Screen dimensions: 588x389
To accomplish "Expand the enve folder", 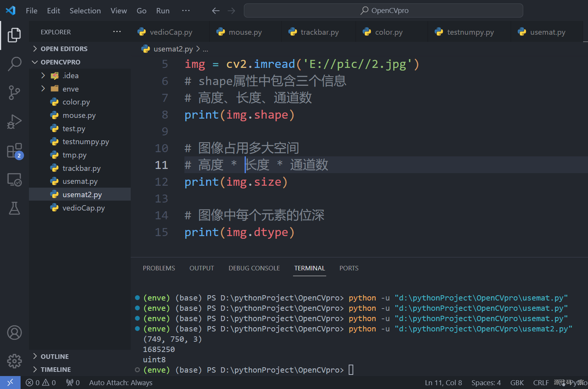I will [x=80, y=89].
